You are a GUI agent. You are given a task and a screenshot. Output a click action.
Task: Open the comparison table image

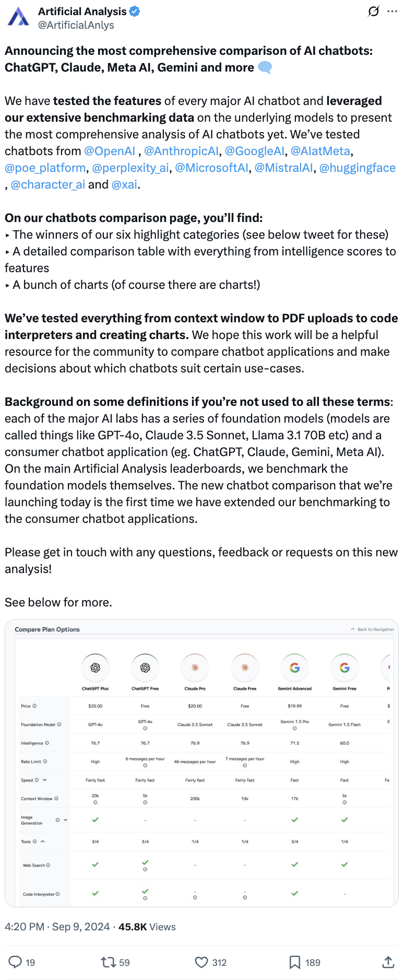coord(201,763)
